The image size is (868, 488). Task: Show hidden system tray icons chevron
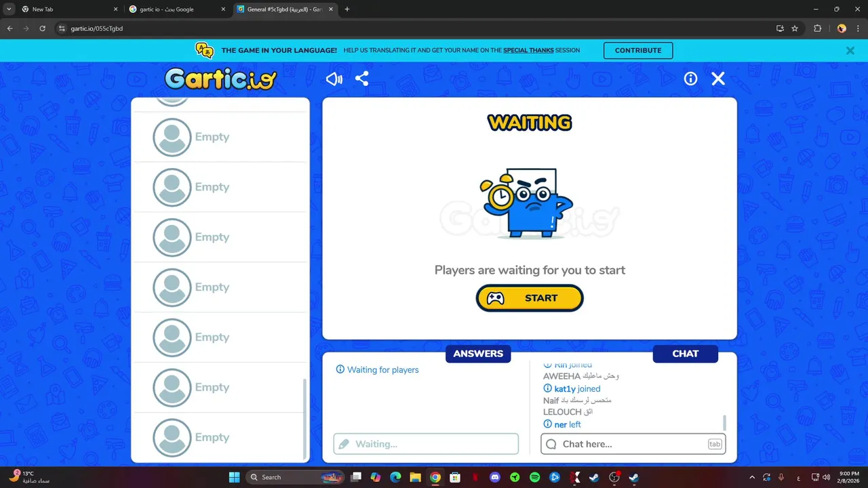pyautogui.click(x=751, y=477)
